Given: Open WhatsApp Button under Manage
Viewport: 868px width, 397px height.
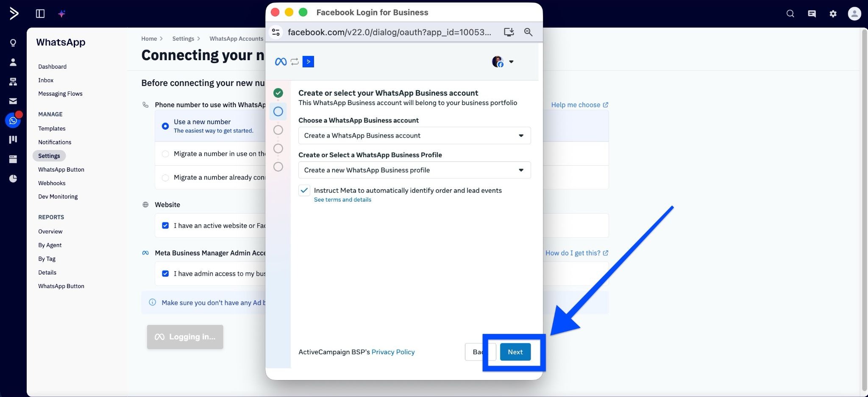Looking at the screenshot, I should point(61,169).
